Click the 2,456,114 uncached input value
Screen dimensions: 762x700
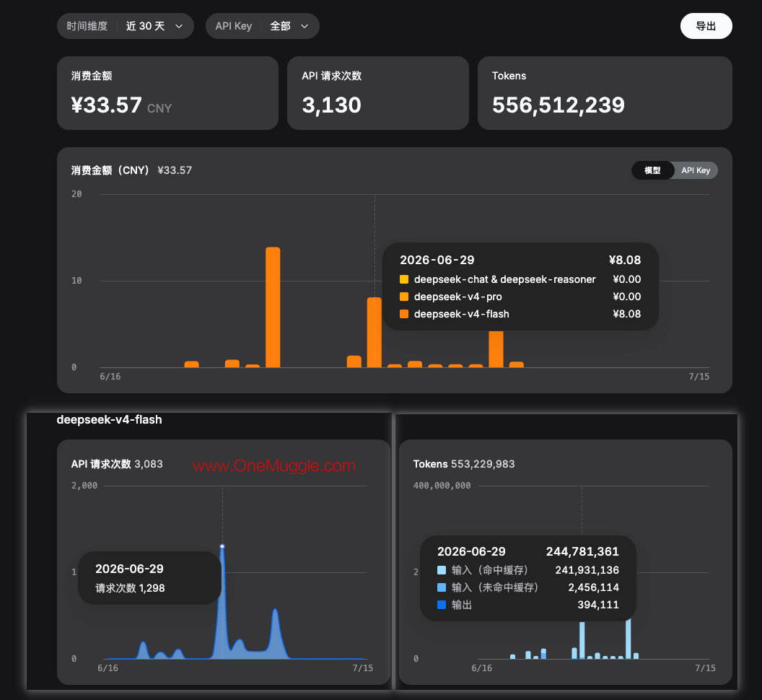click(x=593, y=587)
